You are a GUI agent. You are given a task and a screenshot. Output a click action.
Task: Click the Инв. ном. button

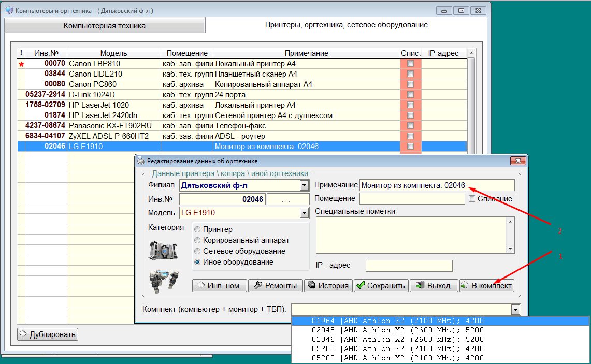coord(220,286)
